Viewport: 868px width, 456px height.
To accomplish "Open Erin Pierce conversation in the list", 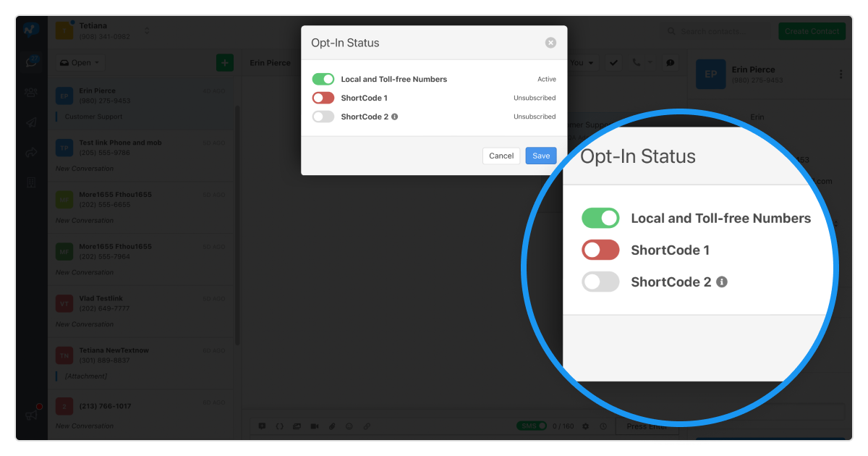I will (141, 104).
